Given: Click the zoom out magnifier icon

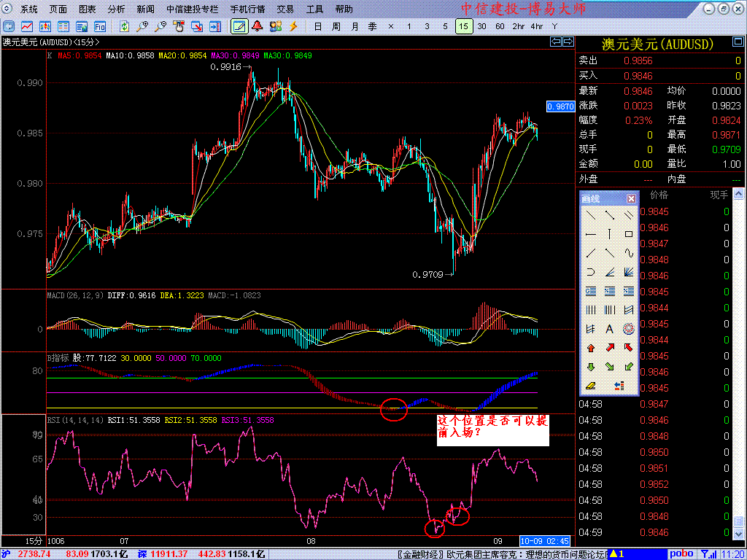Looking at the screenshot, I should point(161,26).
